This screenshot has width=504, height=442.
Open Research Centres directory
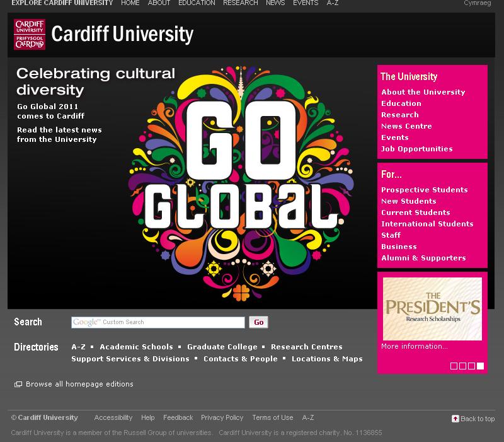click(307, 347)
